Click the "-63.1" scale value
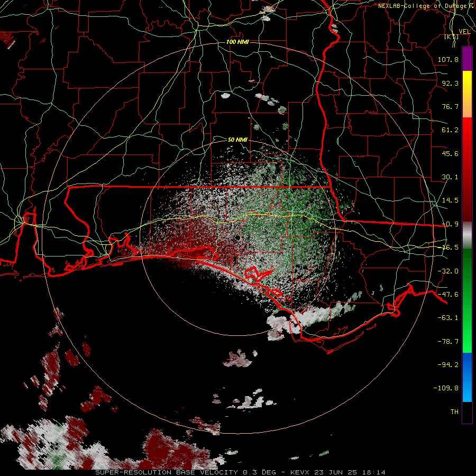This screenshot has height=476, width=476. pos(448,318)
